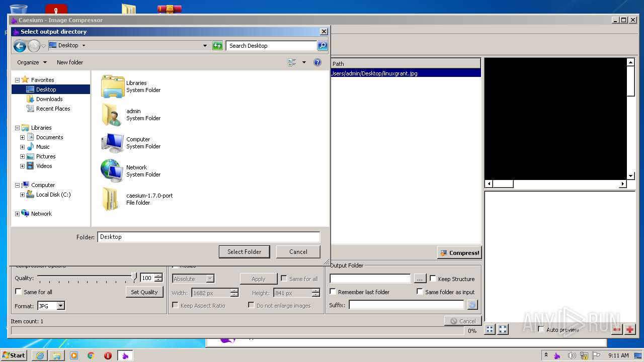Viewport: 644px width, 362px height.
Task: Open Windows Explorer from the taskbar
Action: pyautogui.click(x=57, y=355)
